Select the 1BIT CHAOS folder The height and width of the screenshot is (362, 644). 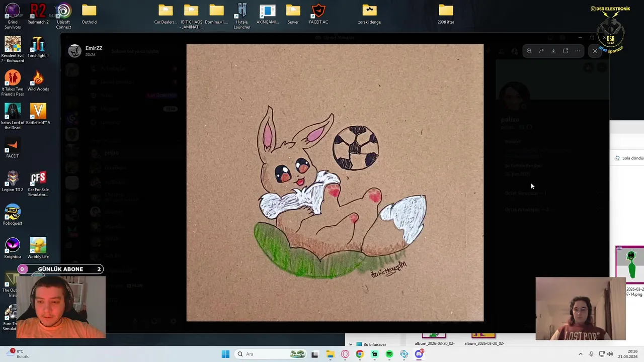191,16
